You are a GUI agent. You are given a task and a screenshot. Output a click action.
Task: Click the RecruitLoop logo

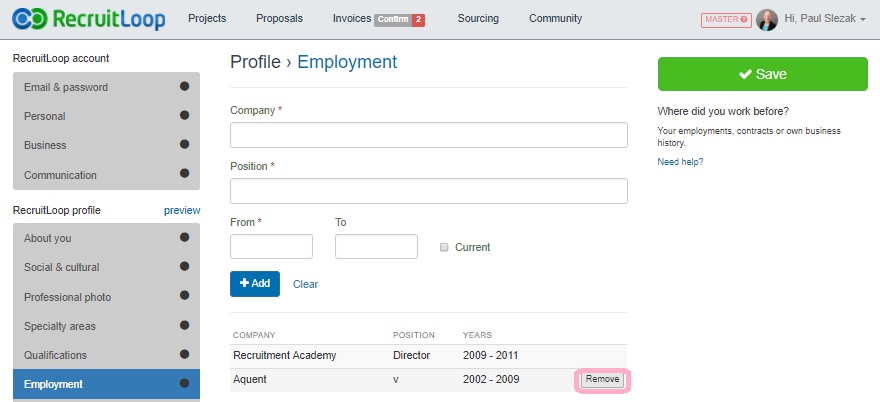coord(89,20)
